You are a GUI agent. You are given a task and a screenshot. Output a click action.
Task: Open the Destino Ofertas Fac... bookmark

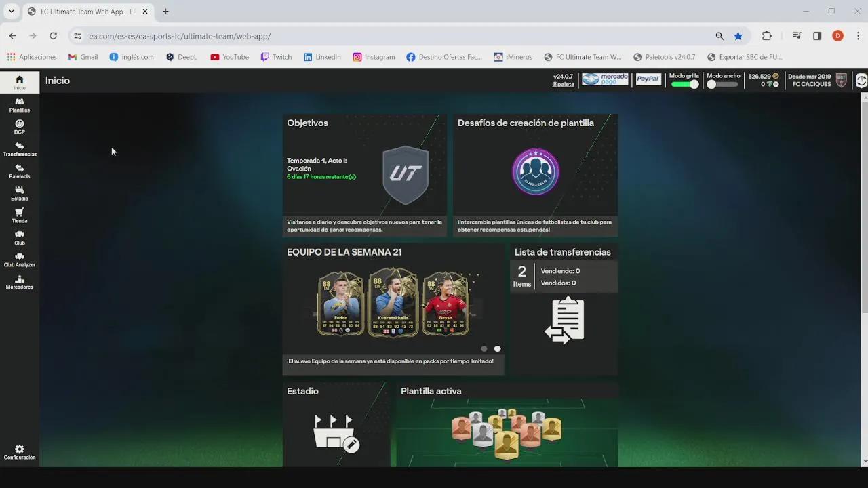444,57
